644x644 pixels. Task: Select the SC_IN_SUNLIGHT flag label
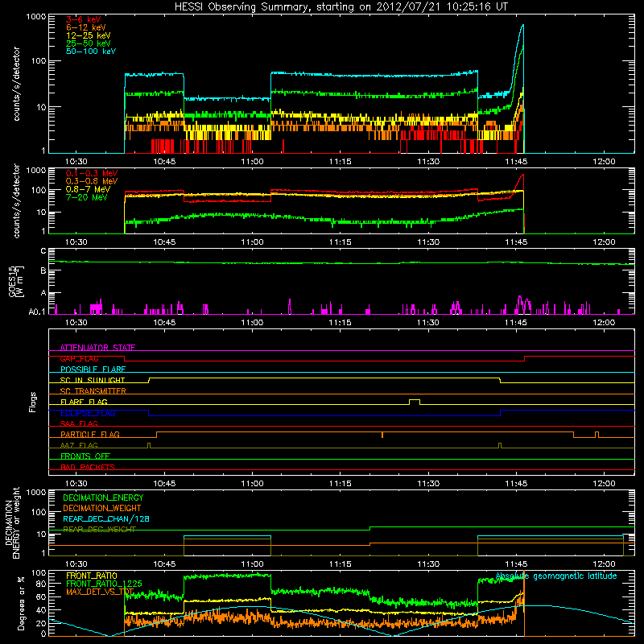pyautogui.click(x=93, y=380)
